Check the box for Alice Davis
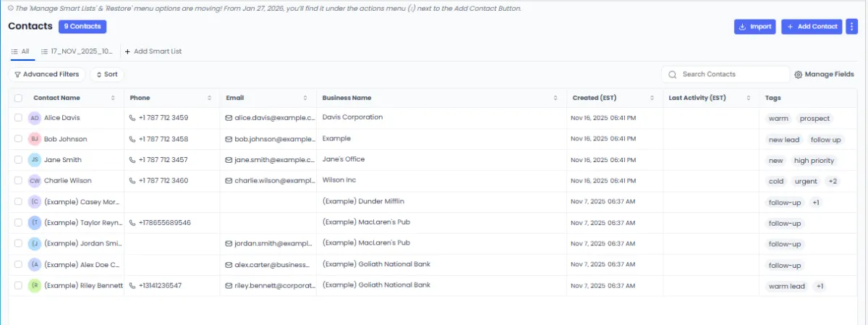Screen dimensions: 868x325 coord(18,117)
